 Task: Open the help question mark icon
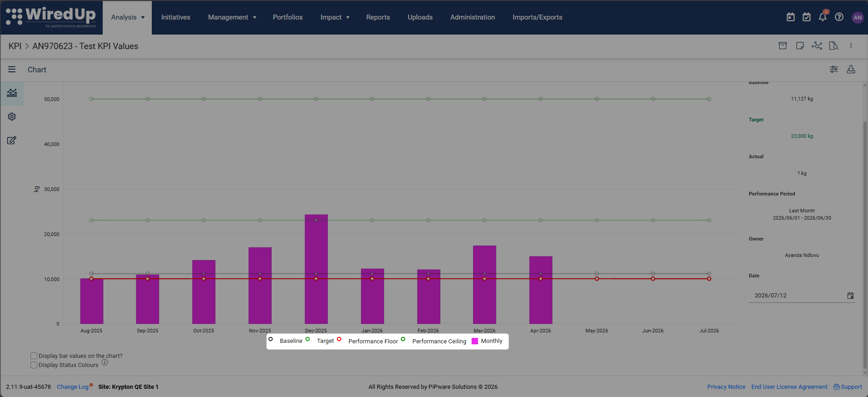(x=839, y=17)
